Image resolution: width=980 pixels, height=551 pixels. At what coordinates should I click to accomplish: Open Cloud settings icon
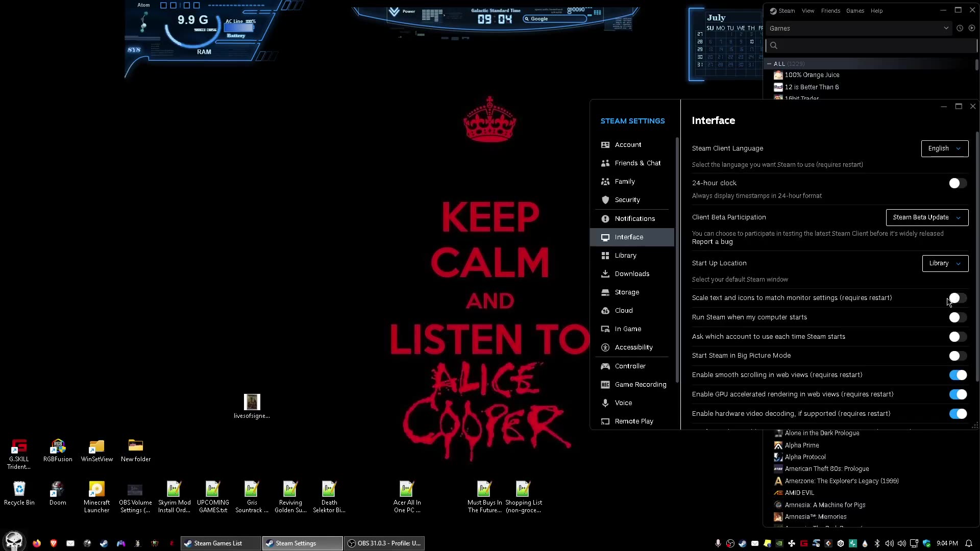605,311
